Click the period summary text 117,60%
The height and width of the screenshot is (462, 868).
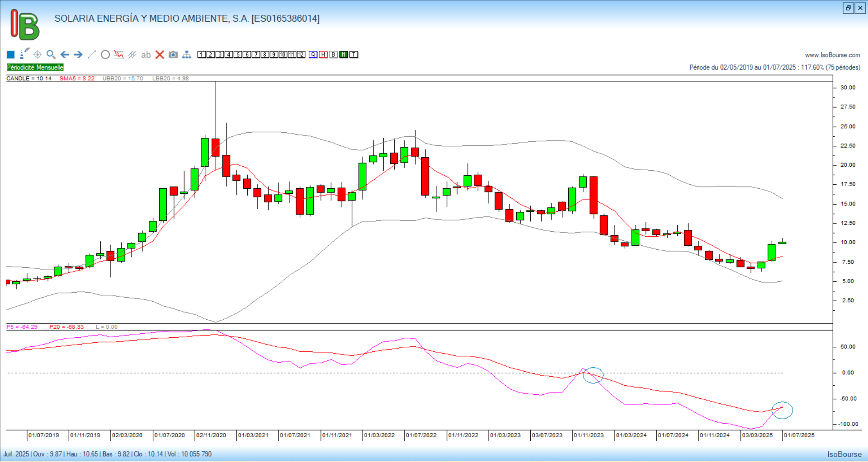coord(775,67)
